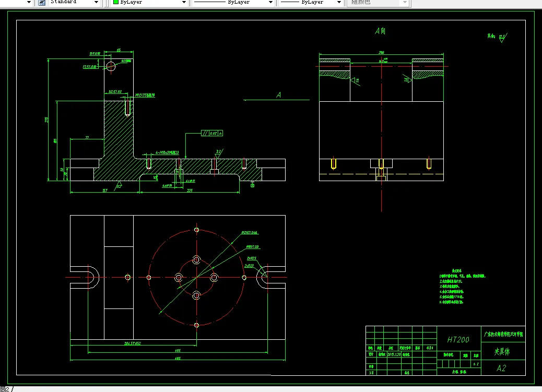Select the HT200 material text

[x=458, y=340]
